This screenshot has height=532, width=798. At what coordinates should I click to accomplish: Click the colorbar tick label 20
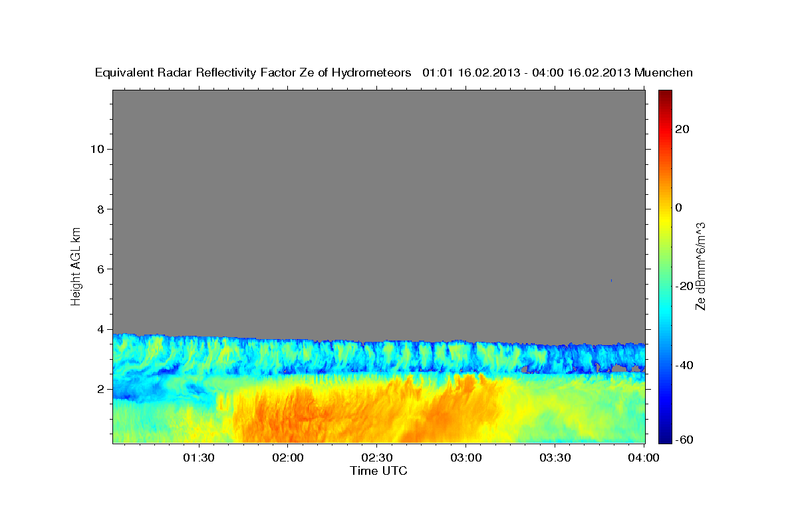coord(682,129)
